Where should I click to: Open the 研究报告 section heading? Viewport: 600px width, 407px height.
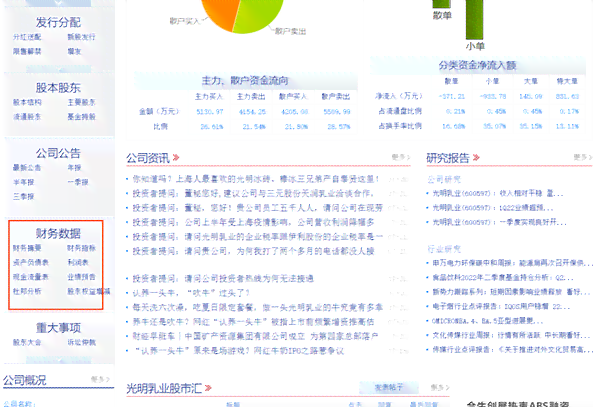tap(448, 158)
